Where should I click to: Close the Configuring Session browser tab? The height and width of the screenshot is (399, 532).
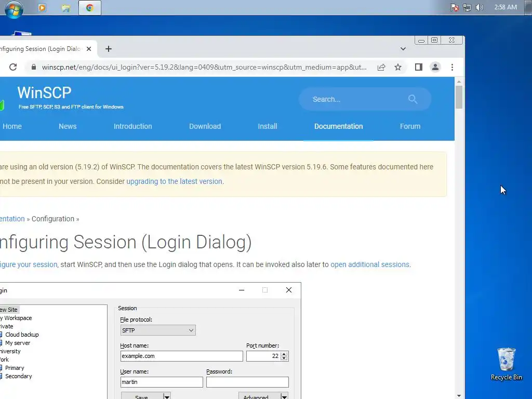89,49
